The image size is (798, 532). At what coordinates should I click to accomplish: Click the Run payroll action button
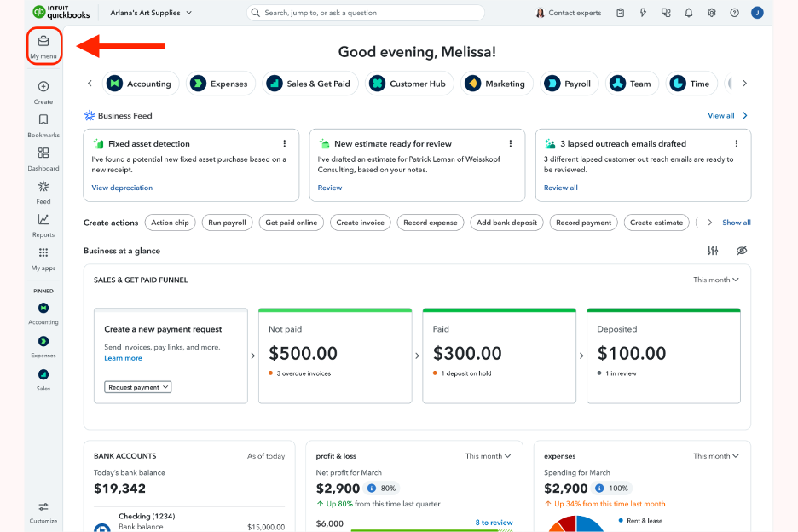[x=226, y=222]
